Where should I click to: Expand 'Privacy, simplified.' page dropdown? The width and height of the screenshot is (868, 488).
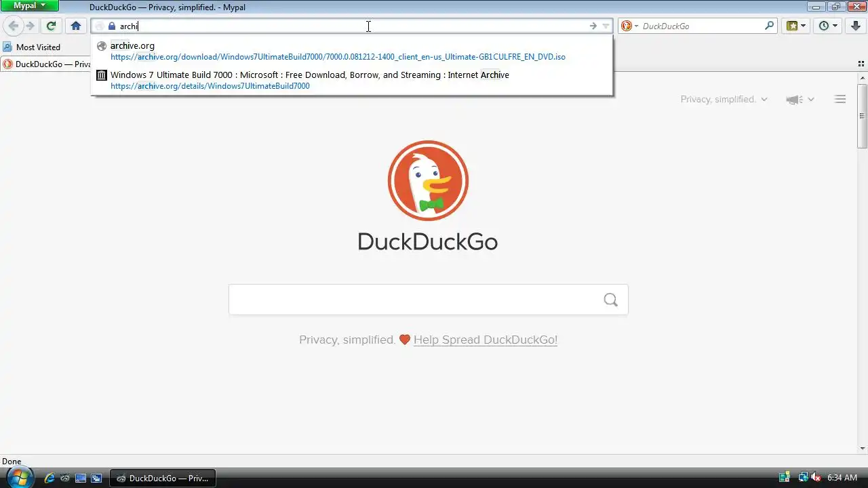(x=724, y=99)
